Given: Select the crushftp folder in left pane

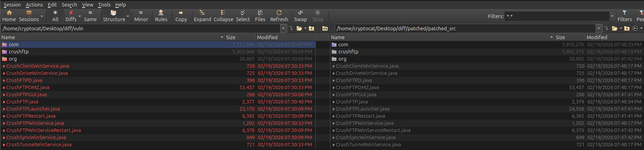Looking at the screenshot, I should pos(158,52).
